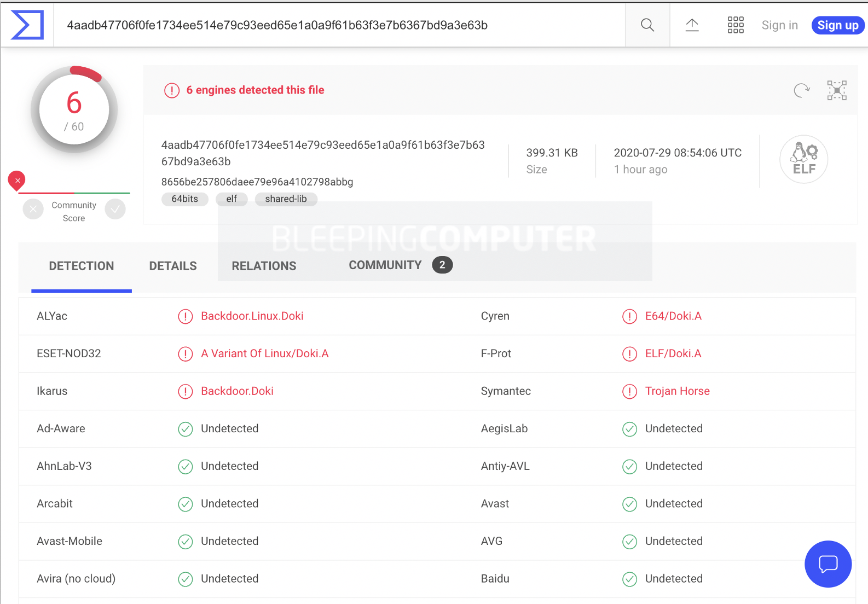The width and height of the screenshot is (868, 604).
Task: Click the warning icon in F-Prot row
Action: (630, 354)
